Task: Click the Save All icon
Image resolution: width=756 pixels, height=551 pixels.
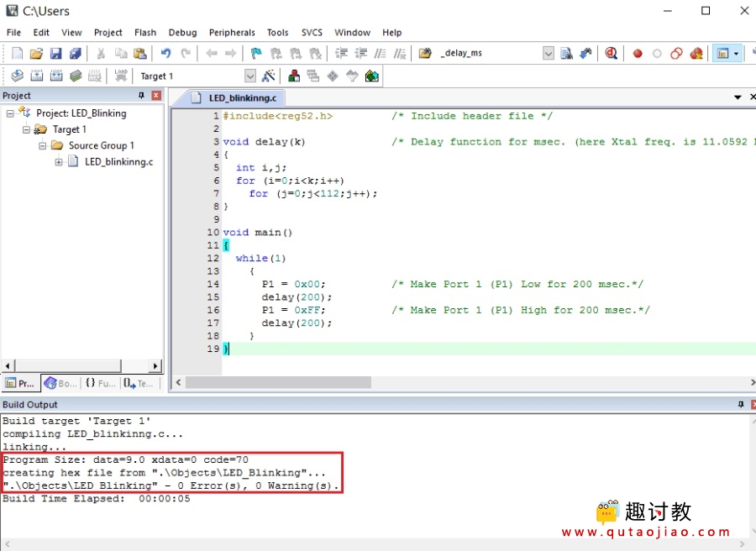Action: click(x=76, y=53)
